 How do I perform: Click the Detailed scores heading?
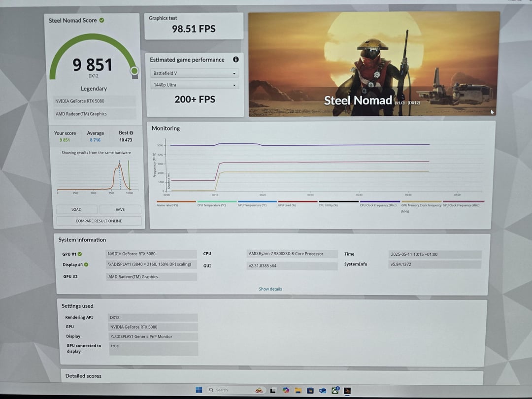(83, 376)
